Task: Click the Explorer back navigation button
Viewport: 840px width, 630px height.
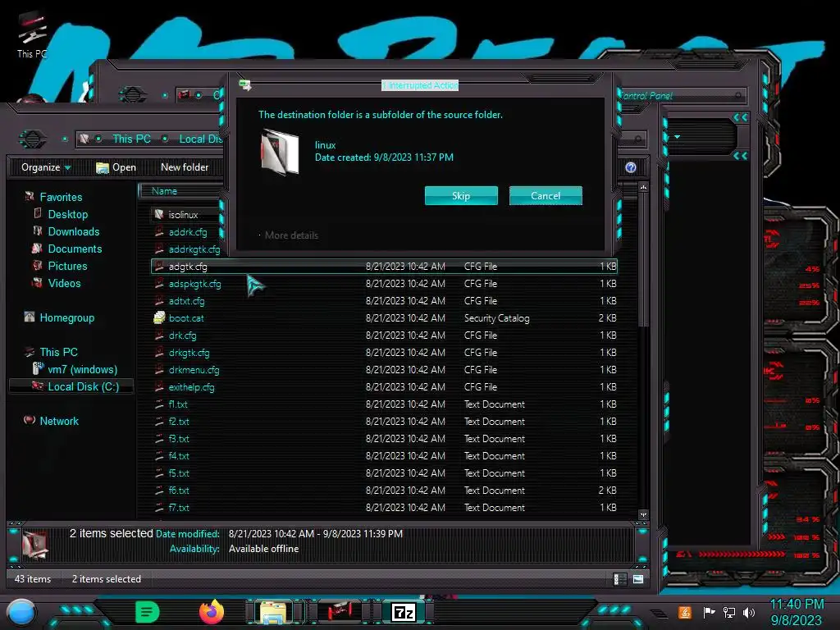Action: point(33,139)
